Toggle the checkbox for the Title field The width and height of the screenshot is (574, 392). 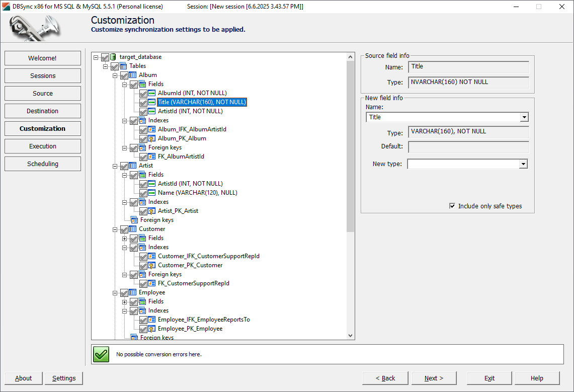pos(143,102)
